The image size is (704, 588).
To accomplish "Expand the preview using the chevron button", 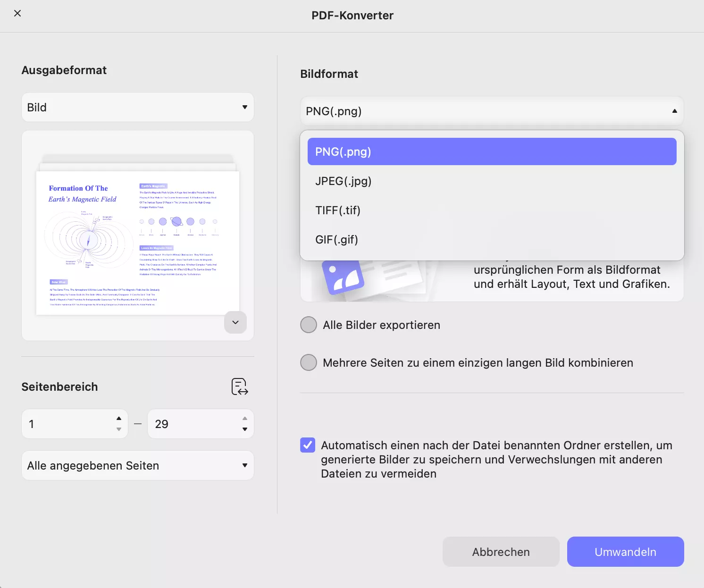I will 235,322.
